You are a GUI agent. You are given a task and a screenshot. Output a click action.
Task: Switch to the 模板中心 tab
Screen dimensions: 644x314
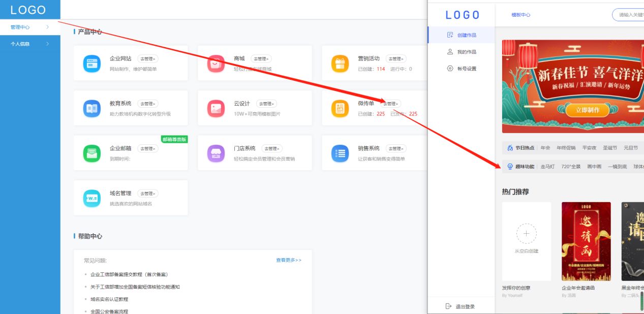[x=521, y=15]
